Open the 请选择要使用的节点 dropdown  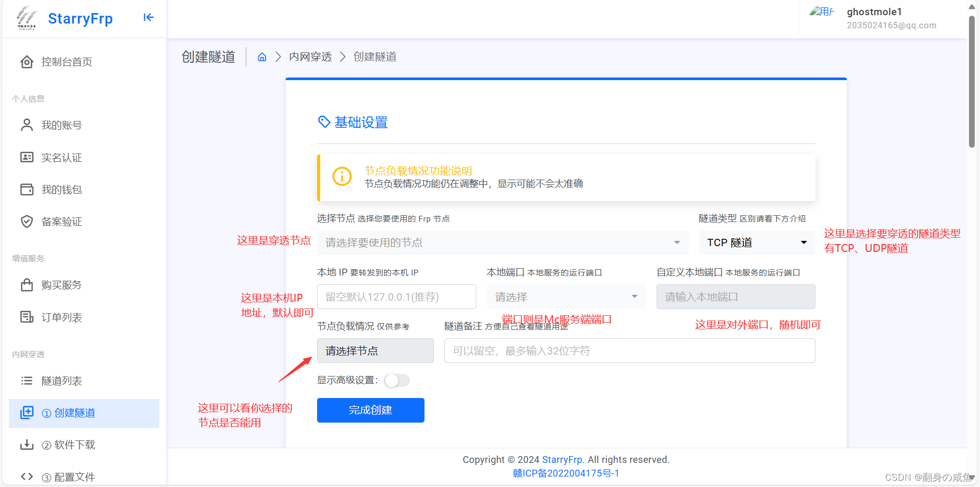click(x=503, y=242)
